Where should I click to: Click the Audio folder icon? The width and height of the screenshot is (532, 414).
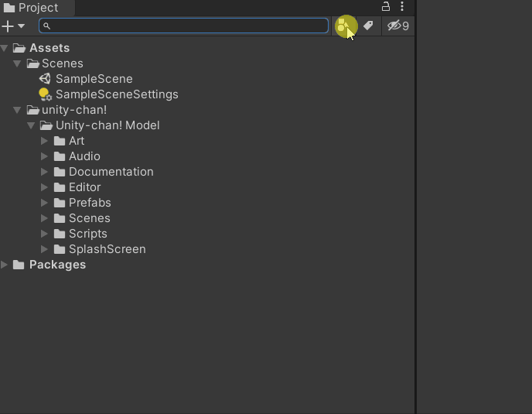coord(60,156)
